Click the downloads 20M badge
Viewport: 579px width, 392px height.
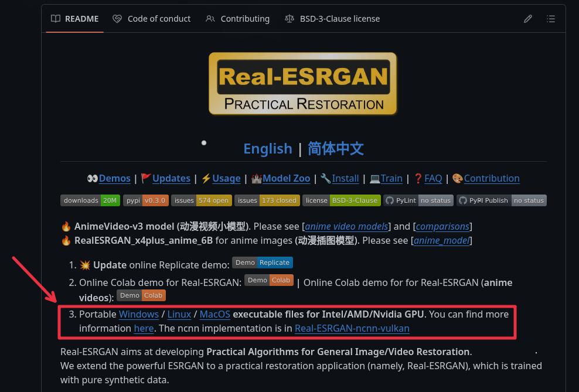click(x=90, y=200)
